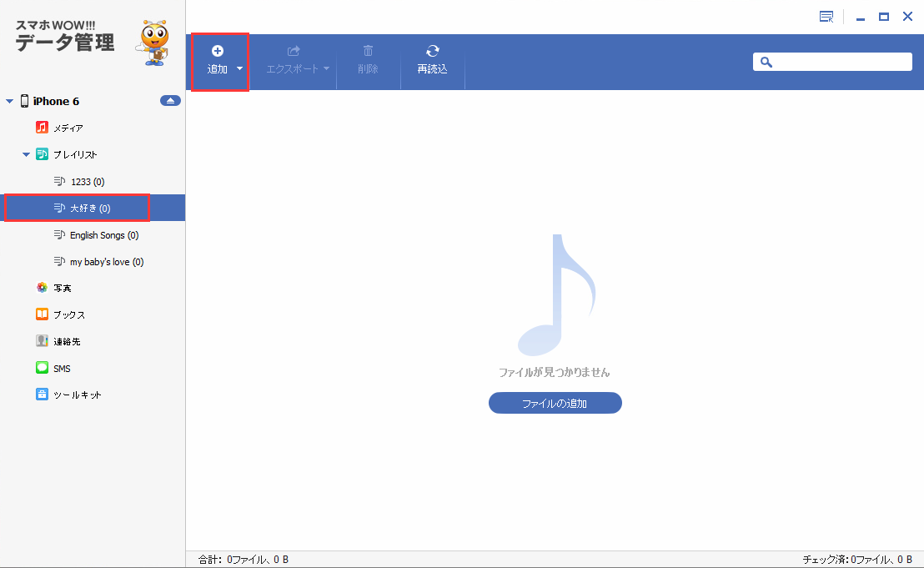Click the 削除 delete trash icon
The width and height of the screenshot is (924, 568).
pyautogui.click(x=368, y=50)
